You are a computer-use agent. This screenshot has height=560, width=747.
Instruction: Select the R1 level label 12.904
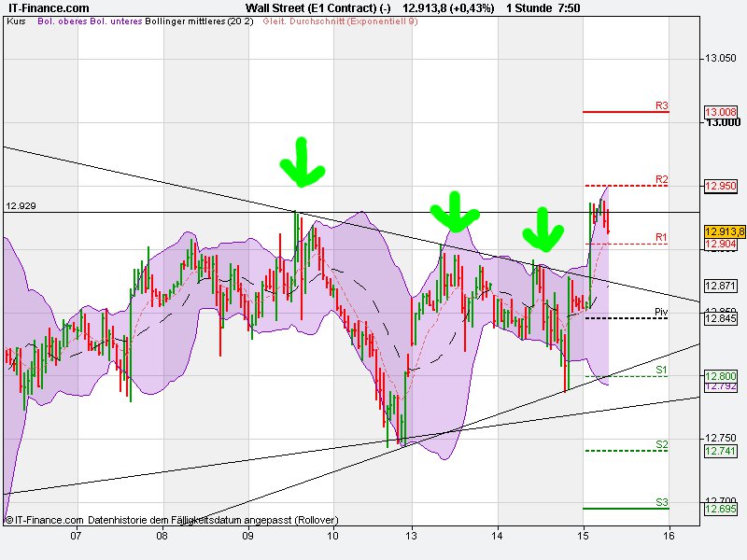(720, 244)
